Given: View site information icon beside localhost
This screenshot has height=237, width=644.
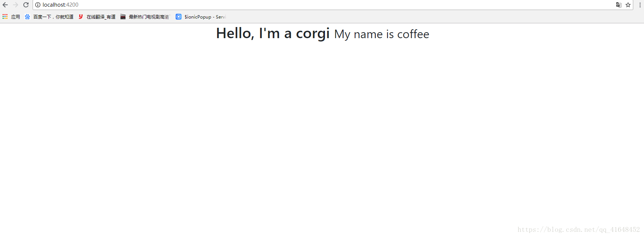Looking at the screenshot, I should [x=38, y=5].
